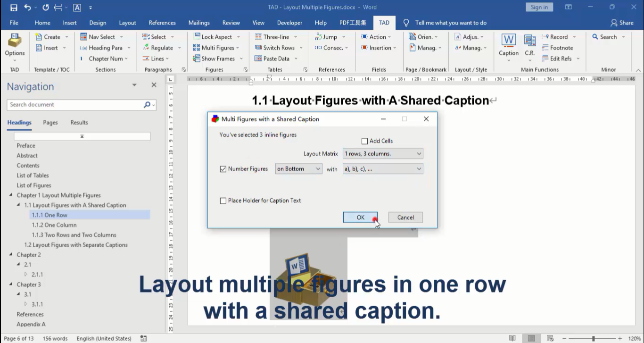Go to 'List of Figures' heading
This screenshot has width=644, height=343.
[x=34, y=185]
